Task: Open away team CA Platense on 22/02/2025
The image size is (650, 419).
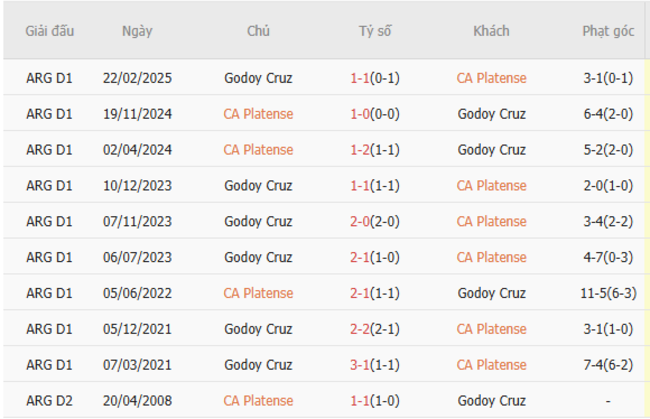Action: click(491, 78)
